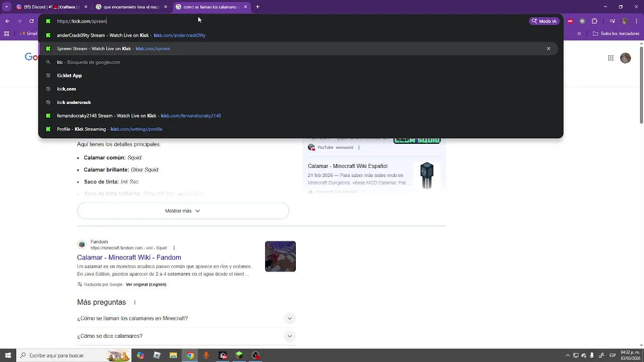Close the Discord Crafteos tab

pos(86,7)
